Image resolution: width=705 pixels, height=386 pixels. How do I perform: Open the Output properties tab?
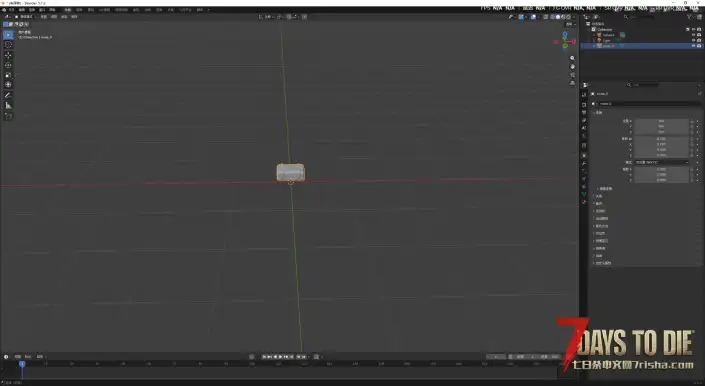click(x=584, y=112)
